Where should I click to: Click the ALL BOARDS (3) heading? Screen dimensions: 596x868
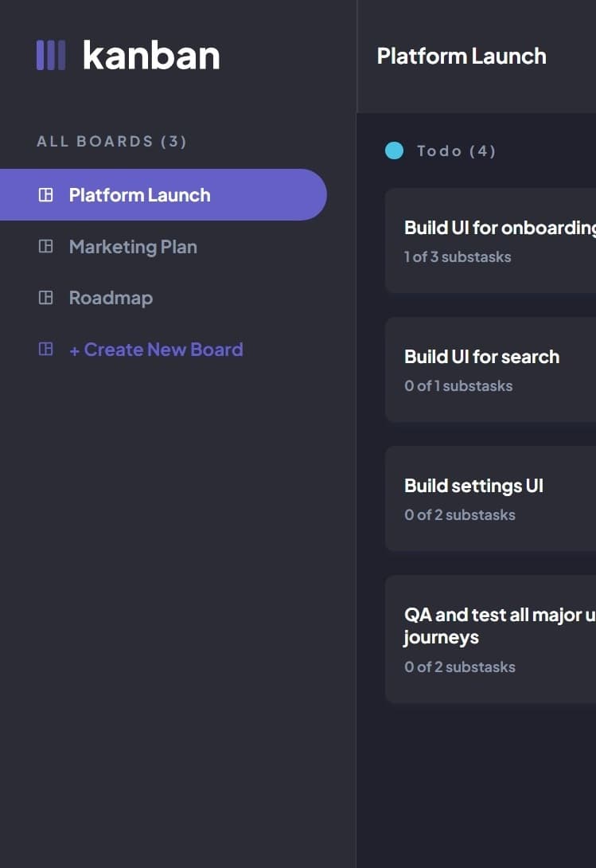[x=111, y=141]
